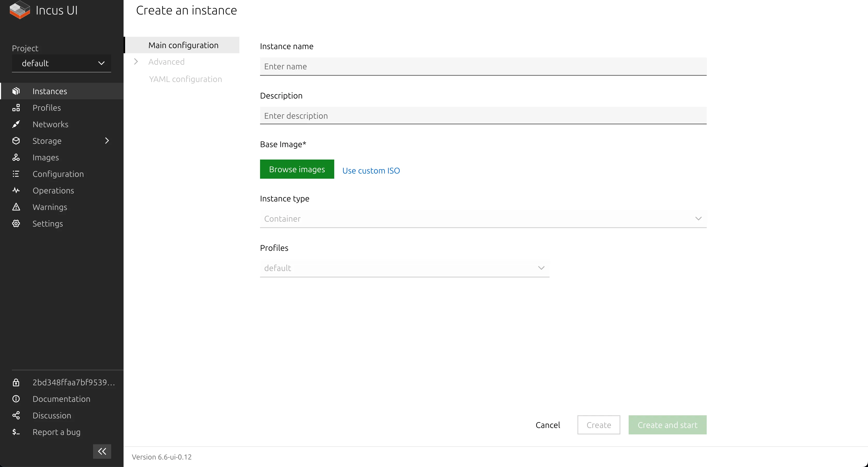Click the Settings icon in sidebar

[x=16, y=223]
